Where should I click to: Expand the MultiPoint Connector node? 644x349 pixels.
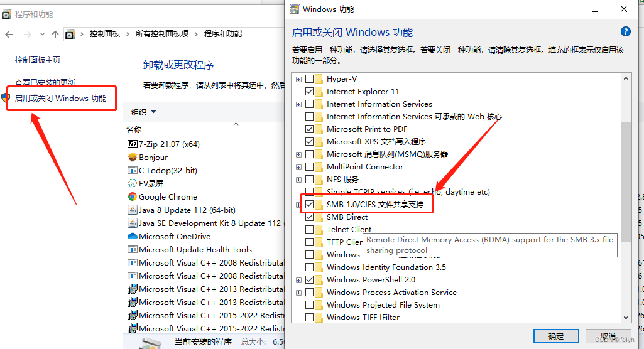(x=298, y=167)
